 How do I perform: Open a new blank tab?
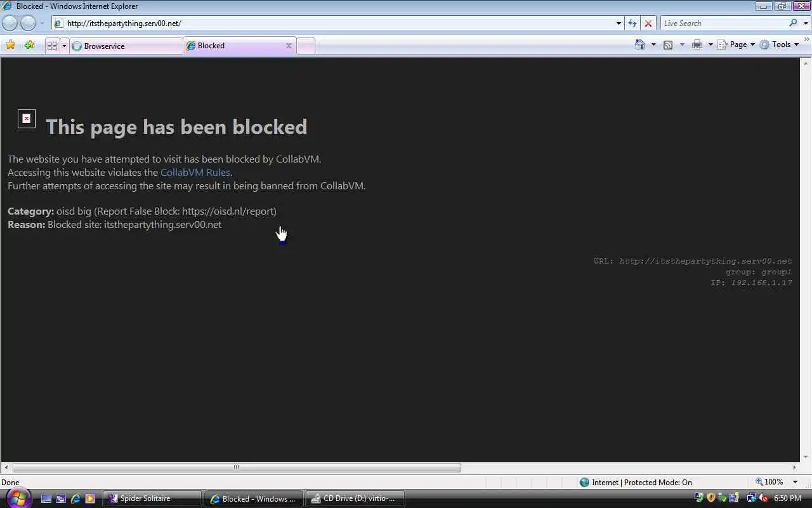[306, 46]
